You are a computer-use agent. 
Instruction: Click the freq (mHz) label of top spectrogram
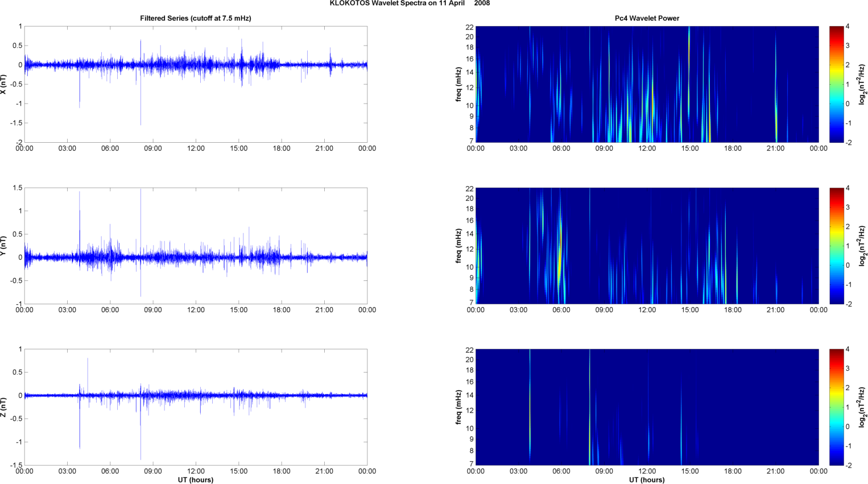(458, 84)
